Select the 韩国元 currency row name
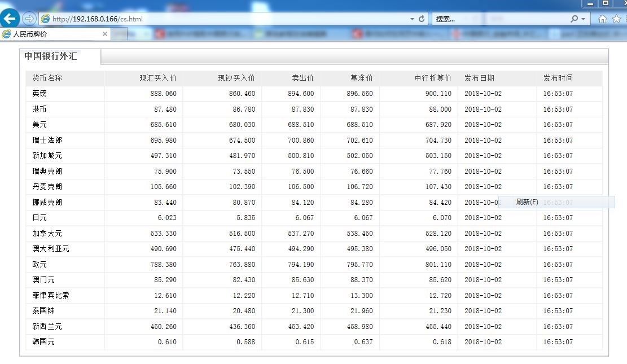 (x=43, y=342)
